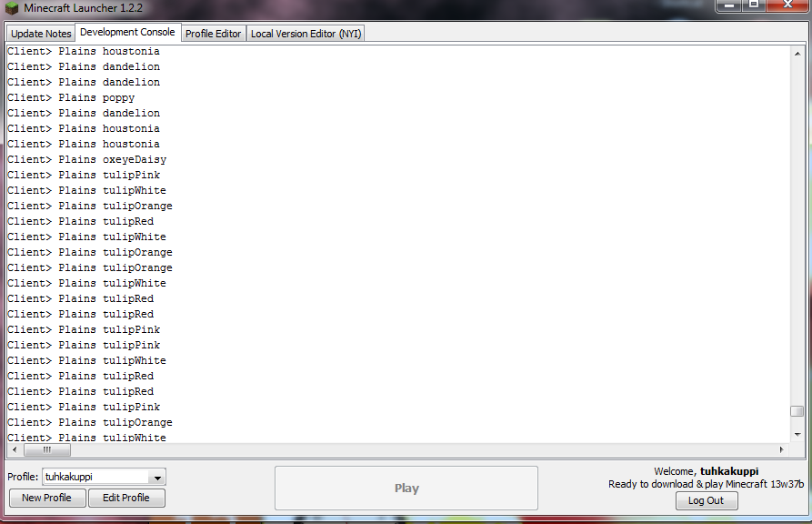Click the console vertical scrollbar up arrow
Image resolution: width=812 pixels, height=524 pixels.
pyautogui.click(x=797, y=54)
